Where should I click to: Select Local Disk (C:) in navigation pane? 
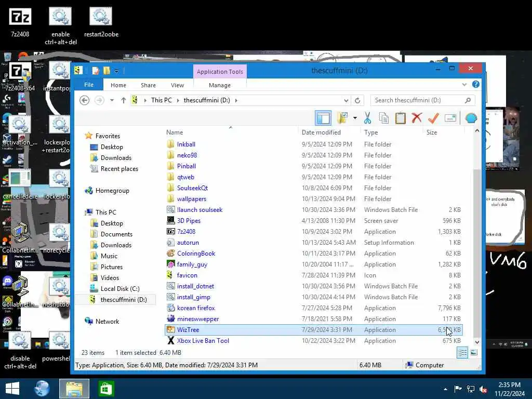(120, 289)
